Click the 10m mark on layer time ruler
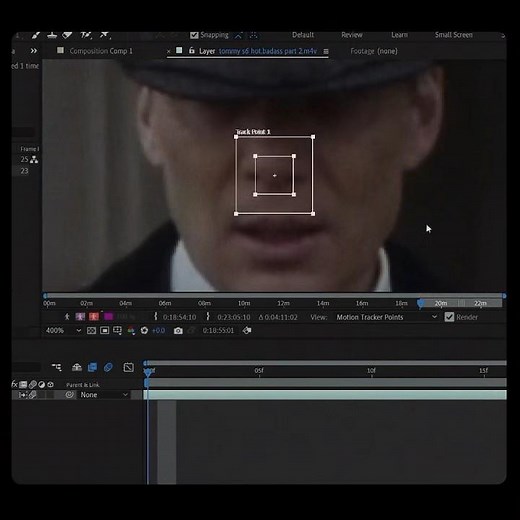The image size is (520, 520). click(x=244, y=303)
